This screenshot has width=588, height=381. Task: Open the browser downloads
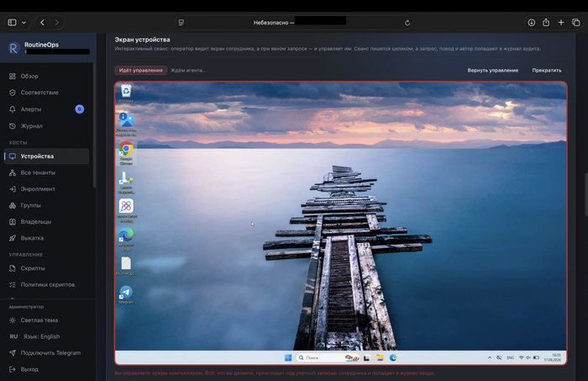532,23
